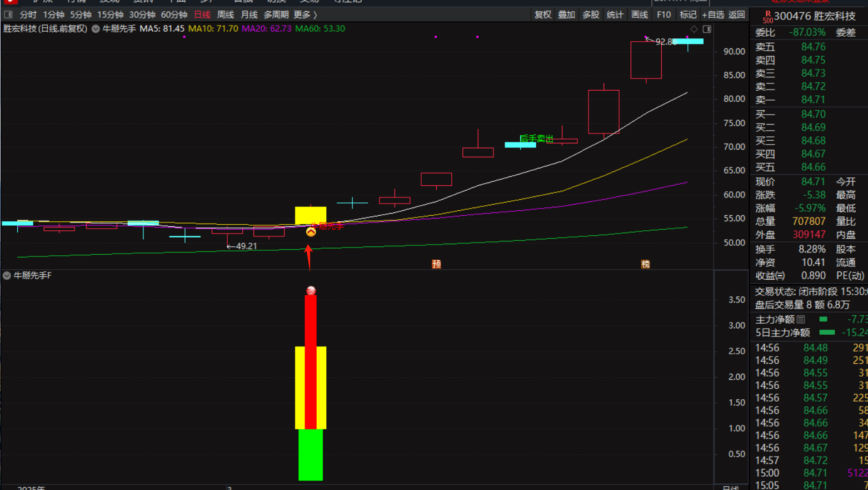The height and width of the screenshot is (490, 868).
Task: Click the yellow signal candlestick
Action: coord(310,215)
